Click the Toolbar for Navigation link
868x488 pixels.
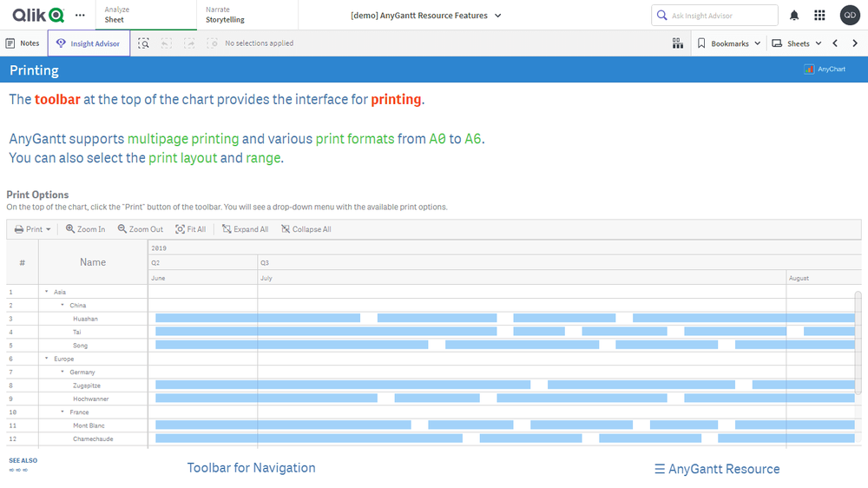(x=251, y=468)
